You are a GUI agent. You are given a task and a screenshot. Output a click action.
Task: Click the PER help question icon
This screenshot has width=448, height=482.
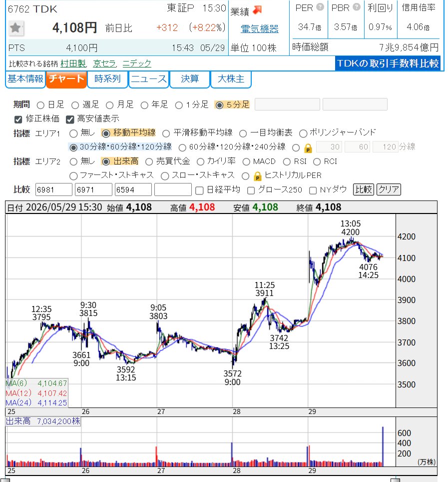tap(320, 7)
